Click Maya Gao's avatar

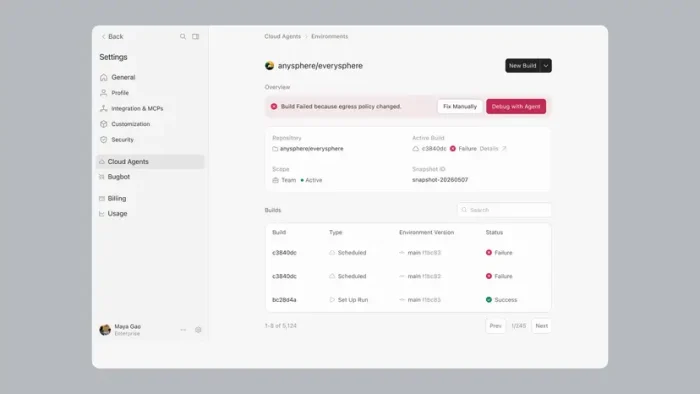[105, 330]
